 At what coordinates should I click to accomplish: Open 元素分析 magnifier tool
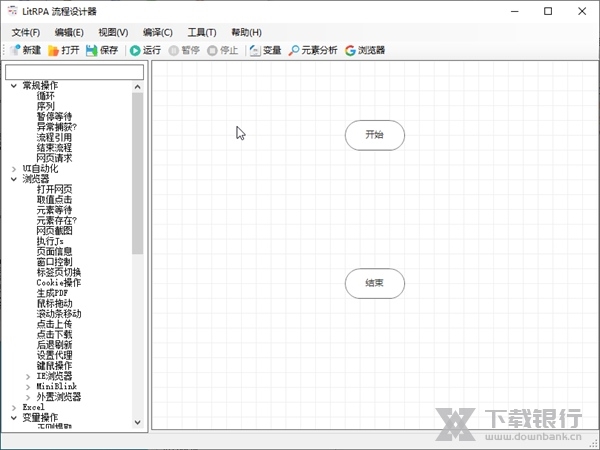tap(293, 50)
